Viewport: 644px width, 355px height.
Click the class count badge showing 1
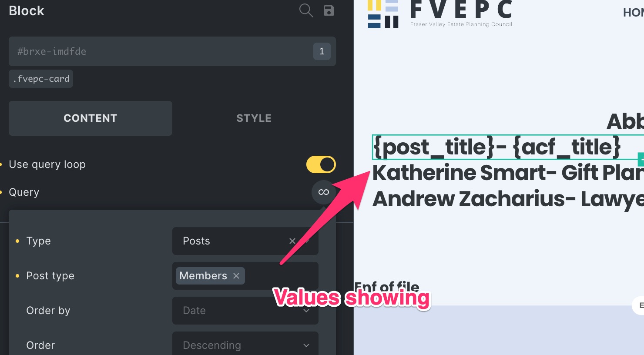click(322, 51)
